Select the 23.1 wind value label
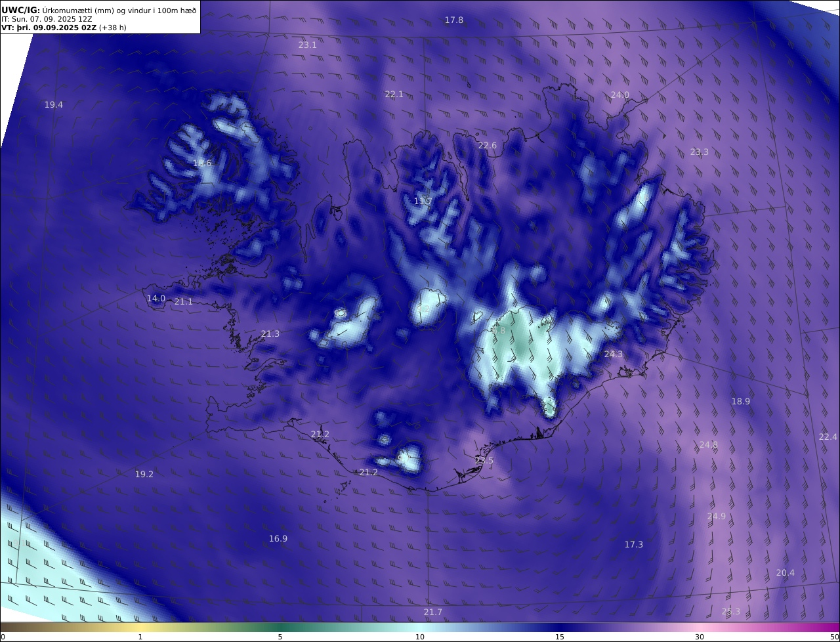Screen dimensions: 840x642 coord(308,45)
